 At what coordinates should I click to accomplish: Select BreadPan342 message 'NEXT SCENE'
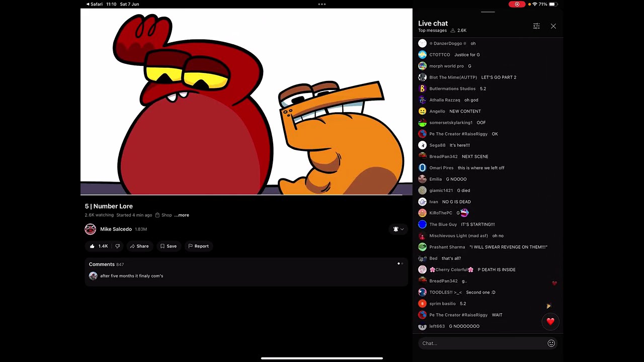tap(475, 156)
